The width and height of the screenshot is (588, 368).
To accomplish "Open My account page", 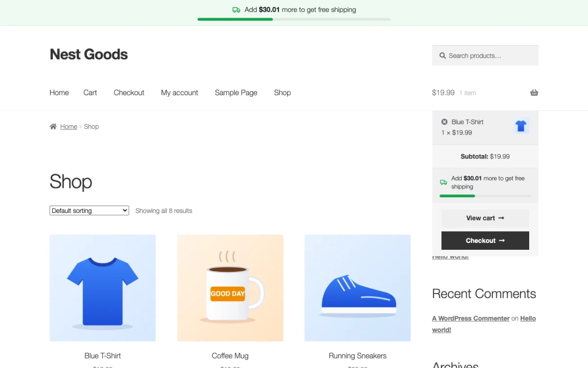I will click(x=179, y=93).
